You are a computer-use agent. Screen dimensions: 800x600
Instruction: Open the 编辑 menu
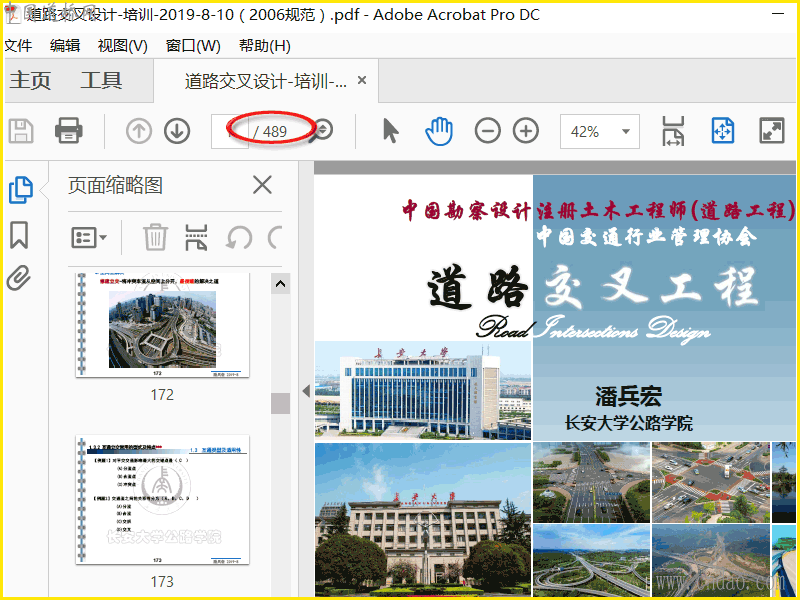(x=65, y=45)
